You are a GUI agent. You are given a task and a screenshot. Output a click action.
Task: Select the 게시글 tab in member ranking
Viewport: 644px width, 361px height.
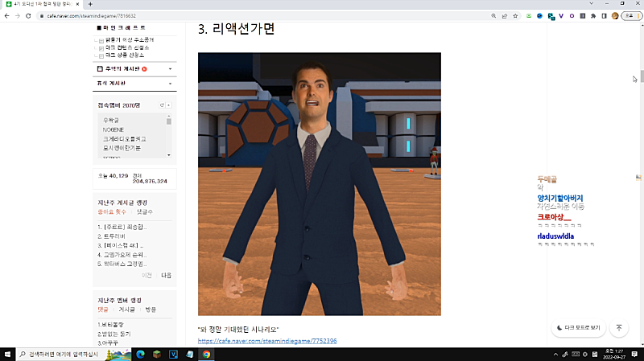(126, 309)
